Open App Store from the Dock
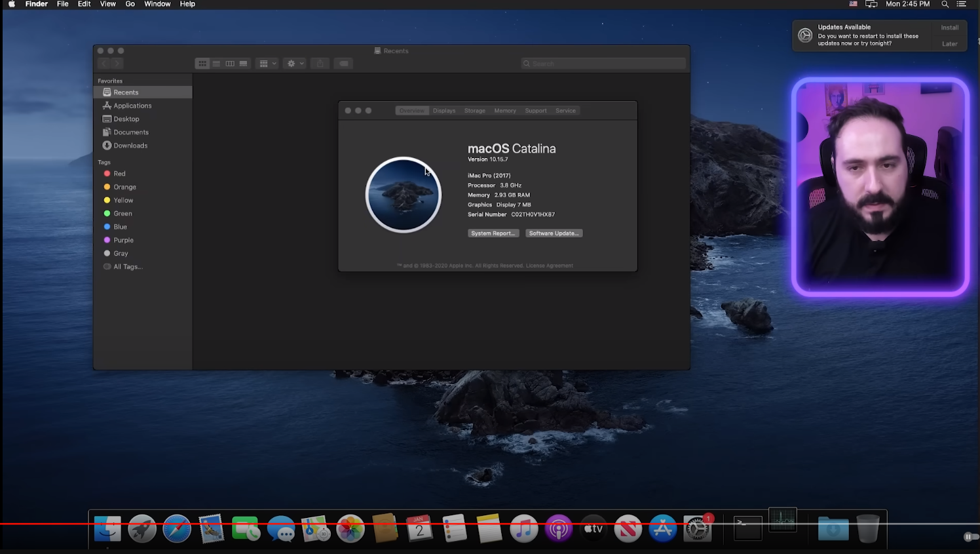The width and height of the screenshot is (980, 554). click(x=663, y=528)
